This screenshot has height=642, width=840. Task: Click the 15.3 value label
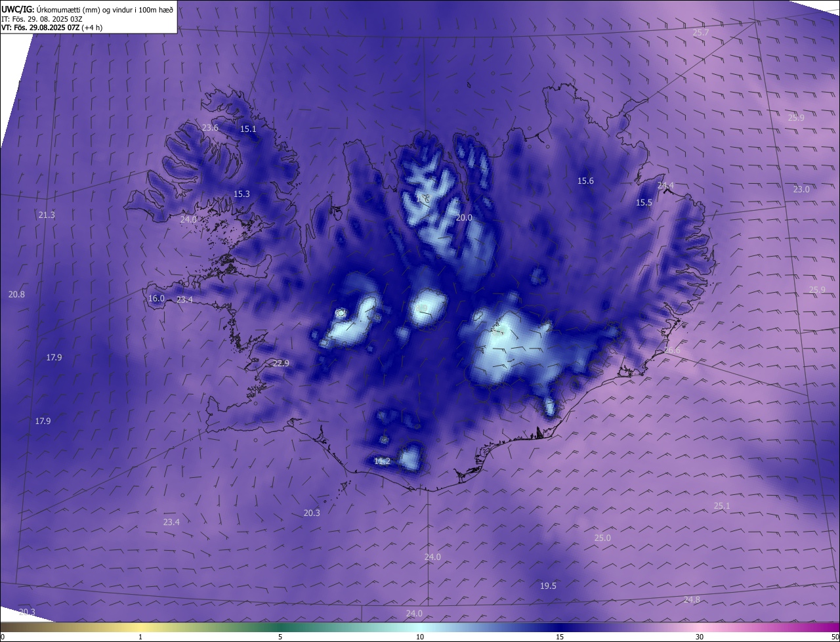point(241,194)
